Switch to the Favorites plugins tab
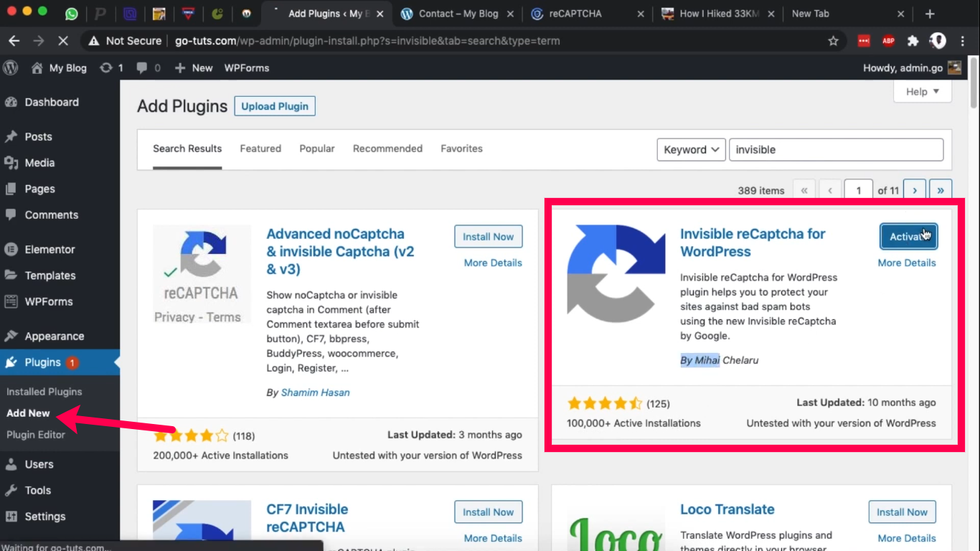 461,149
